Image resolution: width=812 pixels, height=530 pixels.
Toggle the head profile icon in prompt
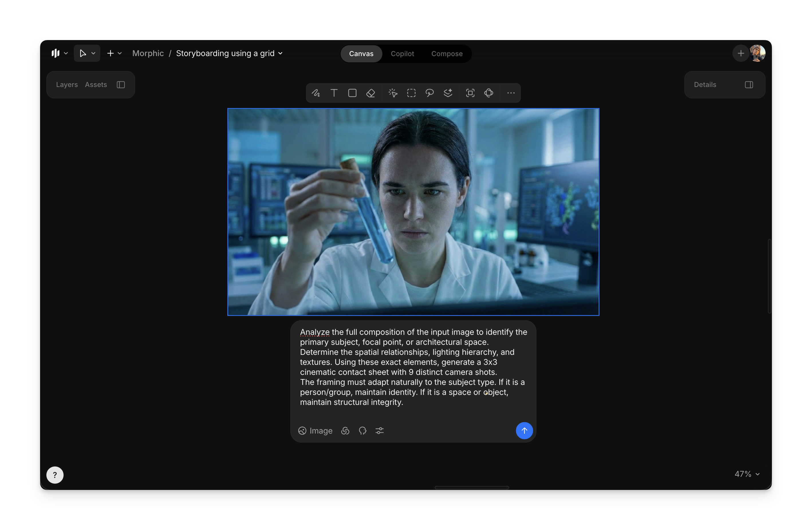click(x=362, y=431)
